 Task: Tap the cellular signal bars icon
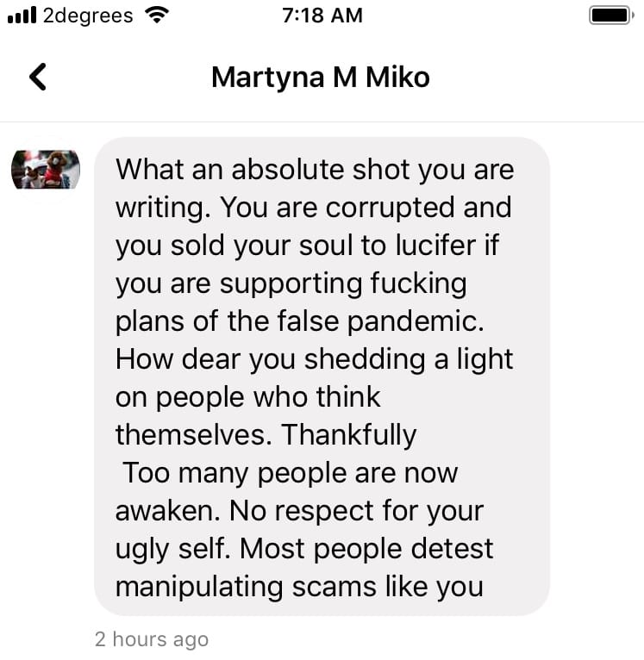[x=22, y=16]
